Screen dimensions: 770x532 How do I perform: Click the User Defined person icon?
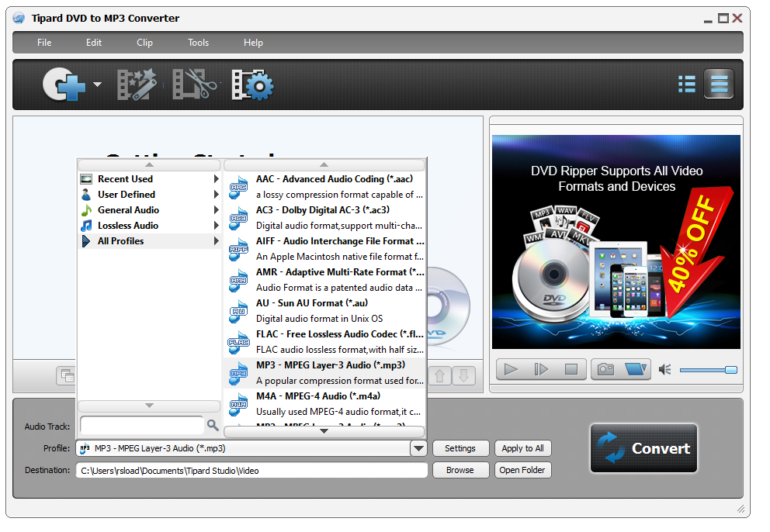(86, 195)
